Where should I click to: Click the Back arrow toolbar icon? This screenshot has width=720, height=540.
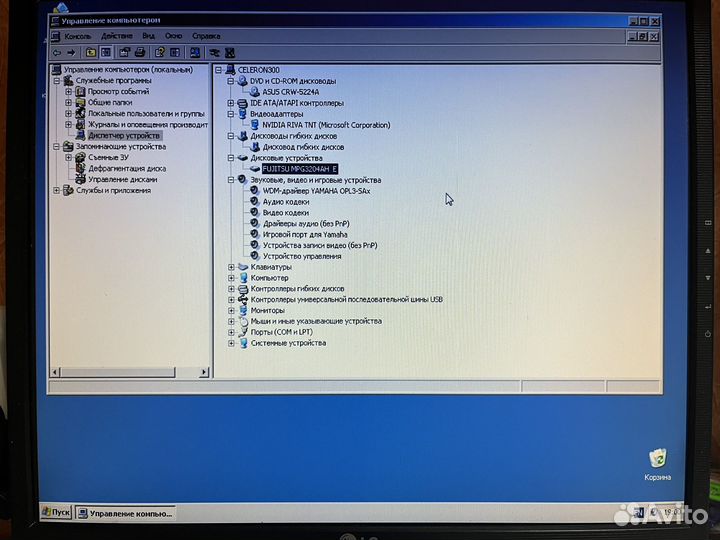(x=57, y=53)
